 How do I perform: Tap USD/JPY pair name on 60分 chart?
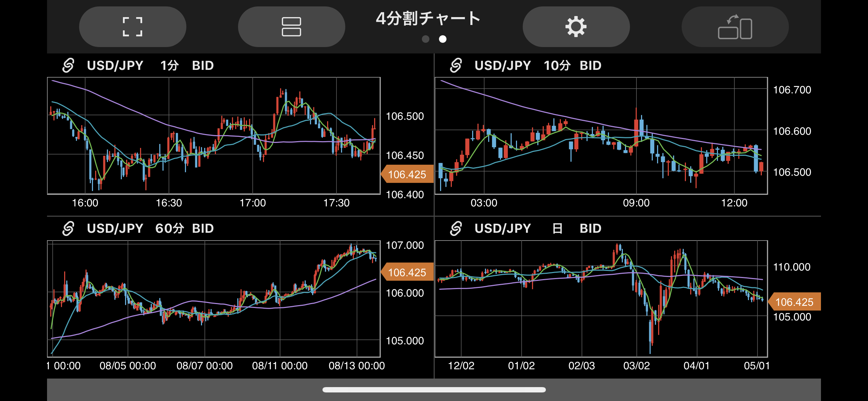115,228
